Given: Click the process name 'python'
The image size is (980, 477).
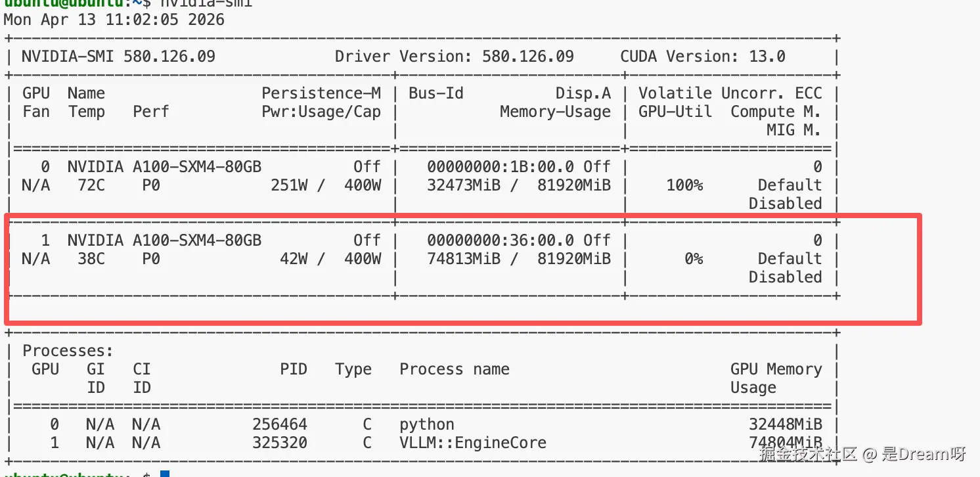Looking at the screenshot, I should (x=427, y=424).
